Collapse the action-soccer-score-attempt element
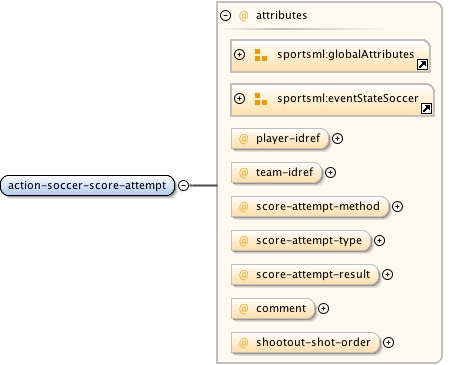460x365 pixels. click(x=183, y=185)
